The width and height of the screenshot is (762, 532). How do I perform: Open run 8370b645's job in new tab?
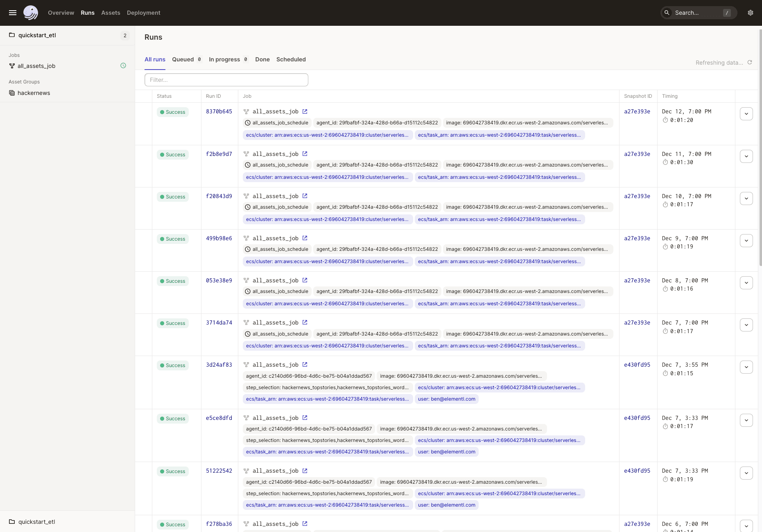click(305, 111)
